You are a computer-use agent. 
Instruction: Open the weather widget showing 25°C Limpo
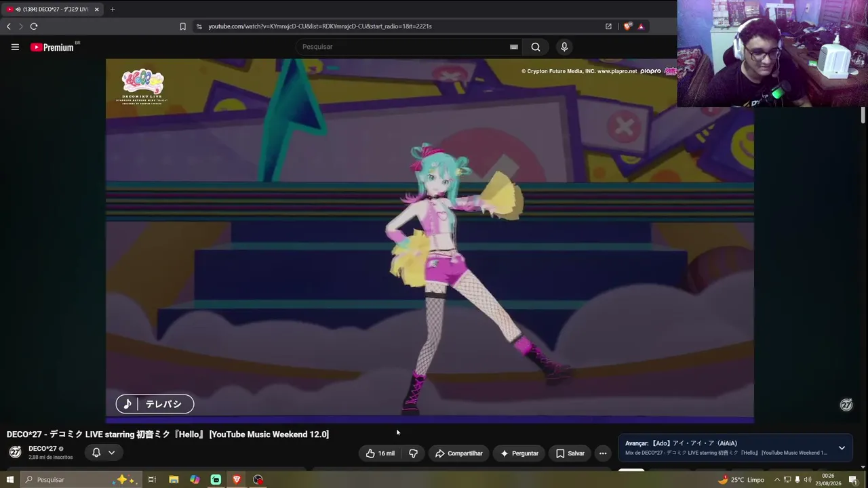[742, 480]
